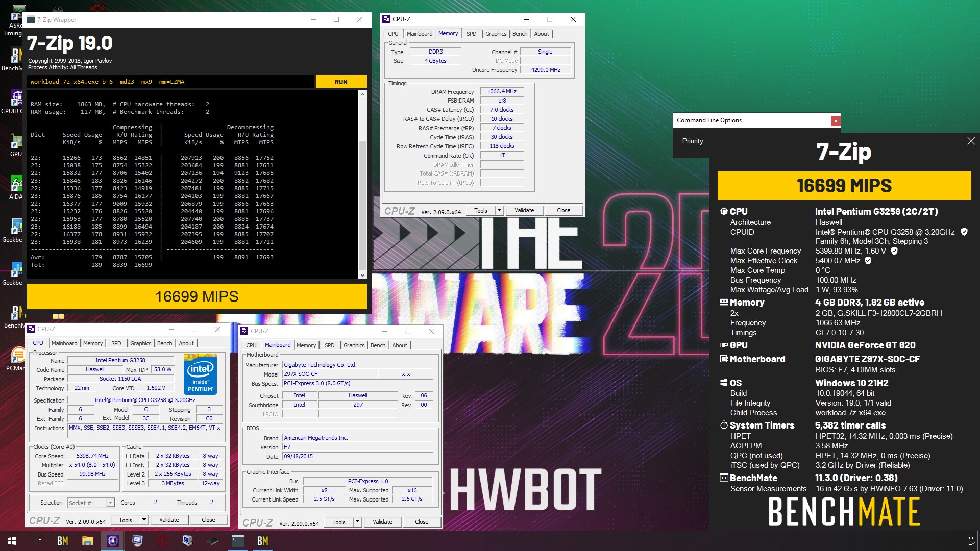This screenshot has width=980, height=551.
Task: Open the blue-screen computer taskbar icon
Action: 187,541
